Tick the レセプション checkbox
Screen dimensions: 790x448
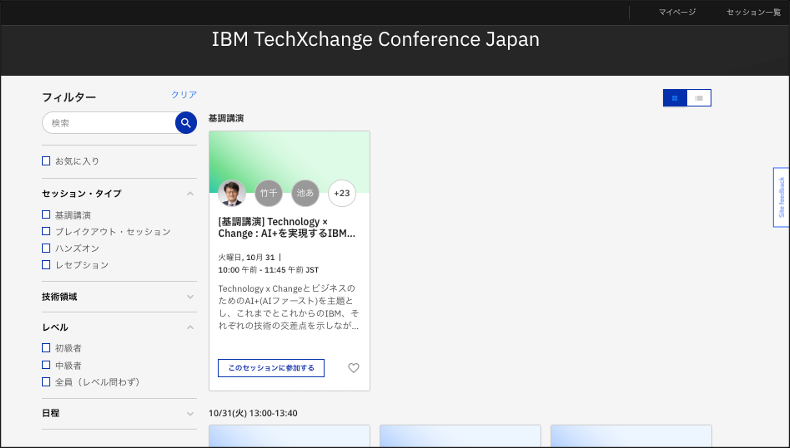(x=46, y=265)
